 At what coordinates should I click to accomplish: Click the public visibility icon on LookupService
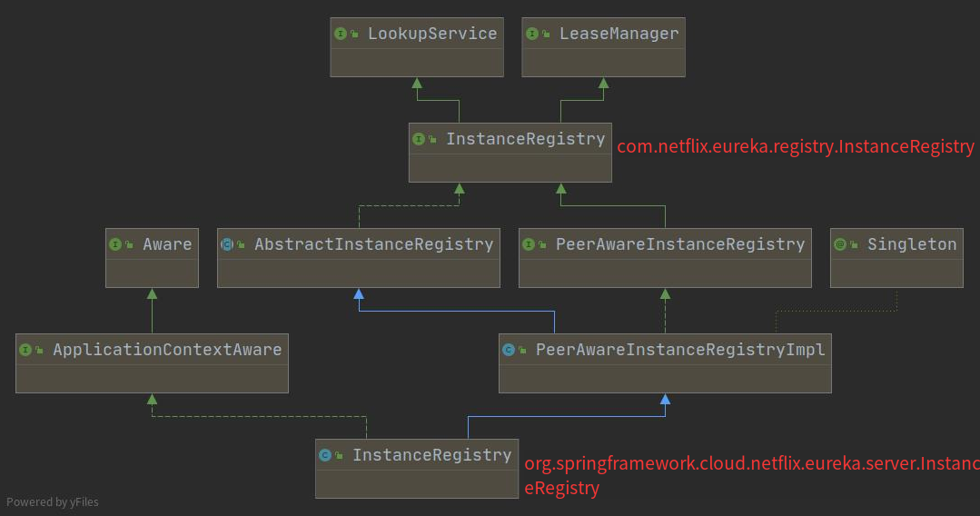(x=354, y=34)
